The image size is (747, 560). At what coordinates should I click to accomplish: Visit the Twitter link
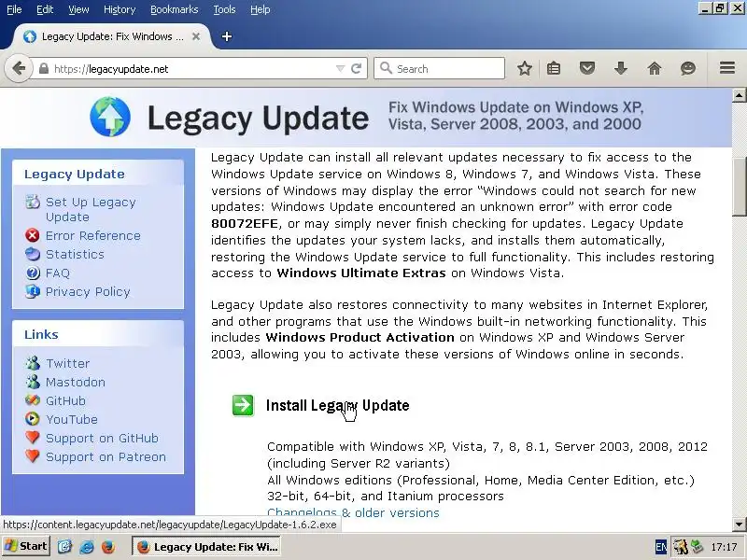67,363
